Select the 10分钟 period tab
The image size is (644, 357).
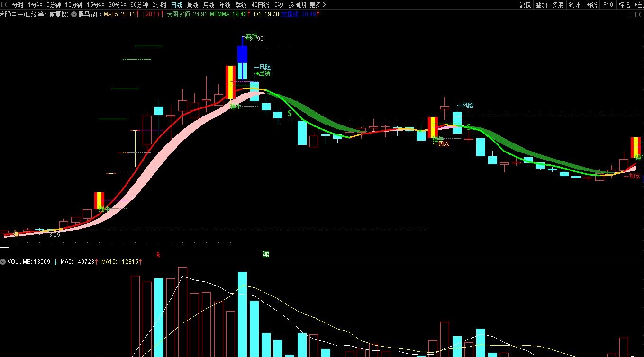(73, 5)
